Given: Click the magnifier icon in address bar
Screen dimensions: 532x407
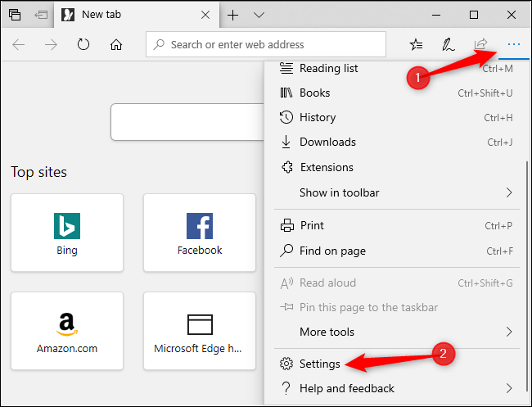Looking at the screenshot, I should (159, 44).
